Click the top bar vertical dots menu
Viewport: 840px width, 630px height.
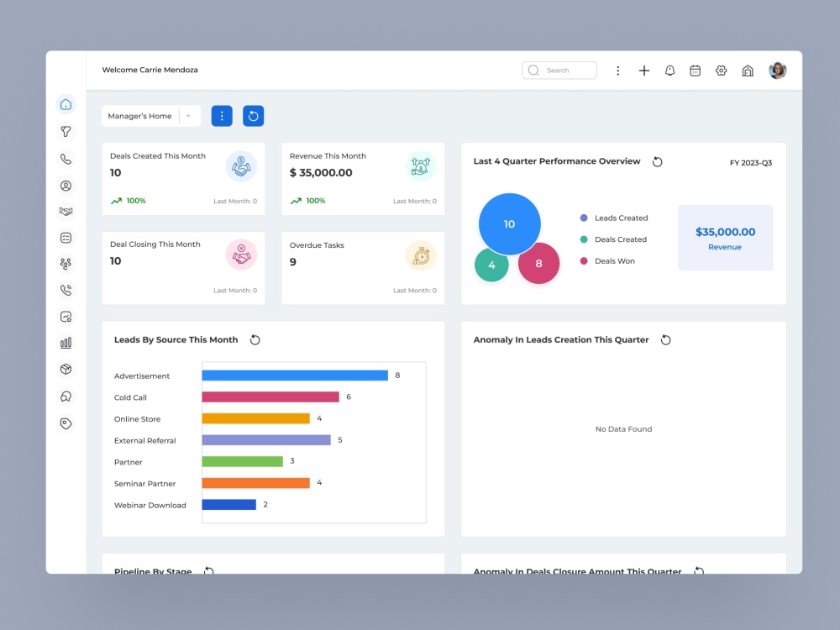coord(617,71)
